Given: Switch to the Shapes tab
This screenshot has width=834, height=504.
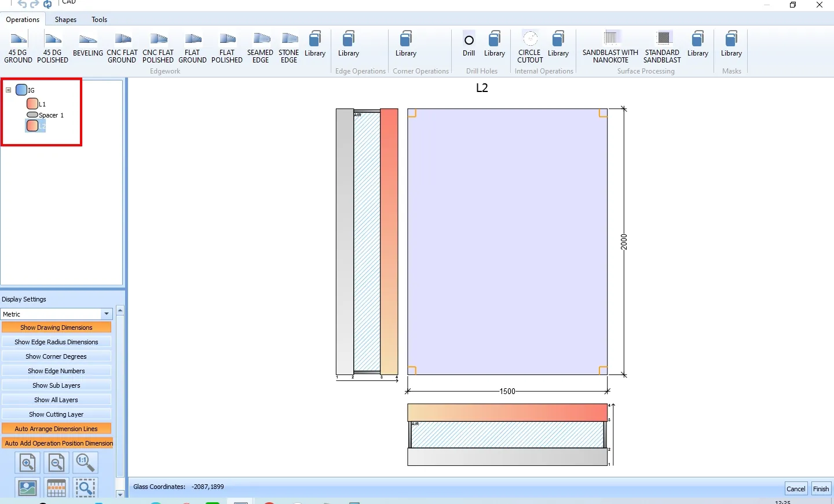Looking at the screenshot, I should coord(65,20).
